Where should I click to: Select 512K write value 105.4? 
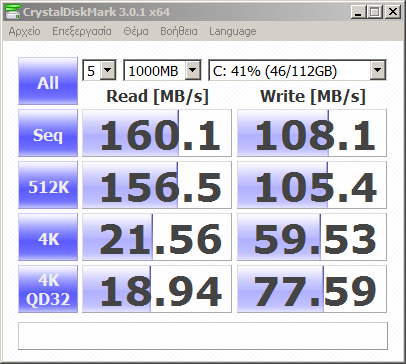tap(312, 185)
